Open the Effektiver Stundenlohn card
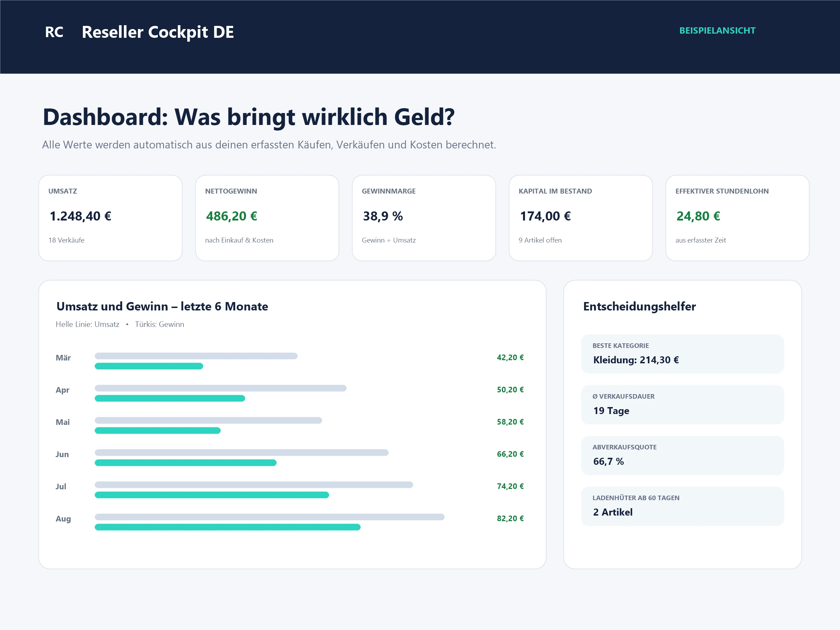Image resolution: width=840 pixels, height=630 pixels. click(737, 218)
